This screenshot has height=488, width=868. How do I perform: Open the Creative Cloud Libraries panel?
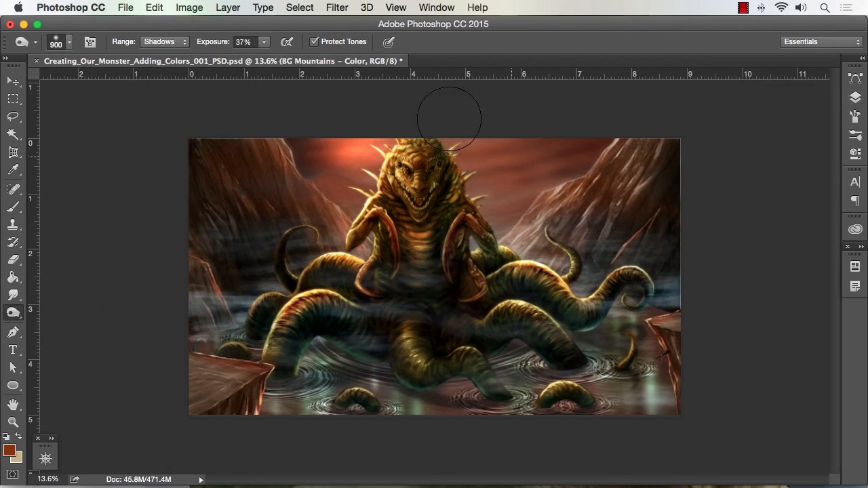pos(855,229)
